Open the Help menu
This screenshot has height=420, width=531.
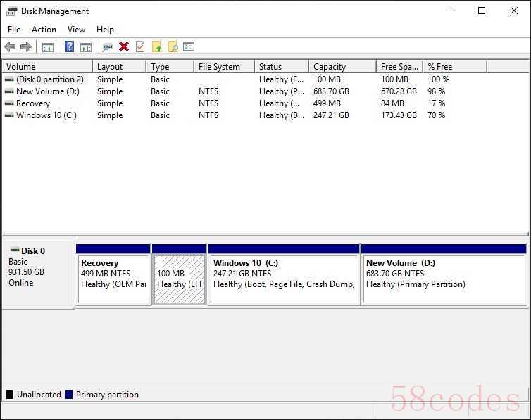click(105, 30)
